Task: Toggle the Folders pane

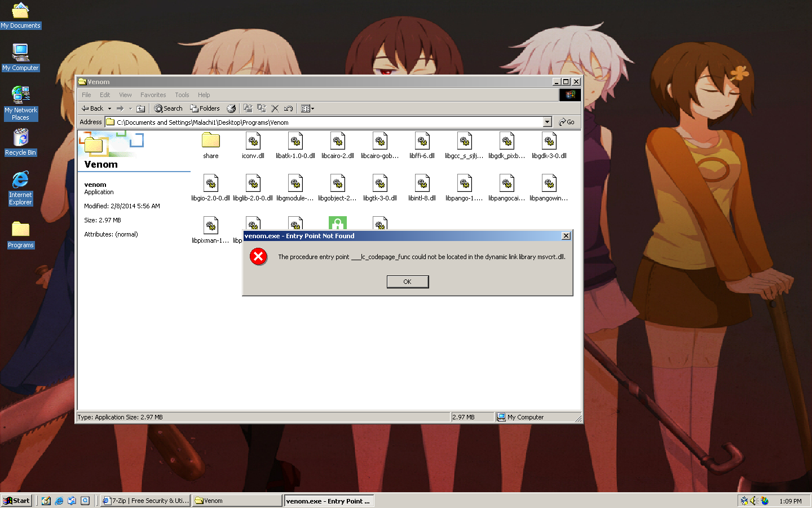Action: pyautogui.click(x=205, y=108)
